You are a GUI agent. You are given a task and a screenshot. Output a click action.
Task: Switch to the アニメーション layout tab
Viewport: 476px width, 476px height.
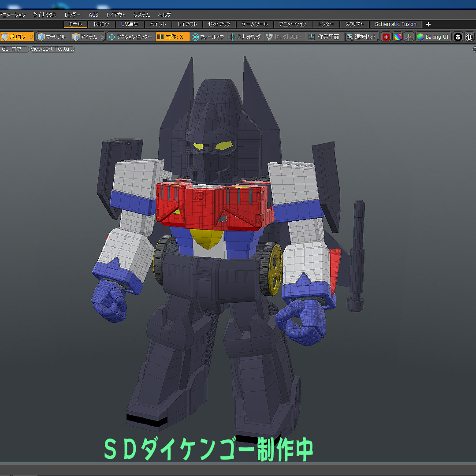coord(293,24)
